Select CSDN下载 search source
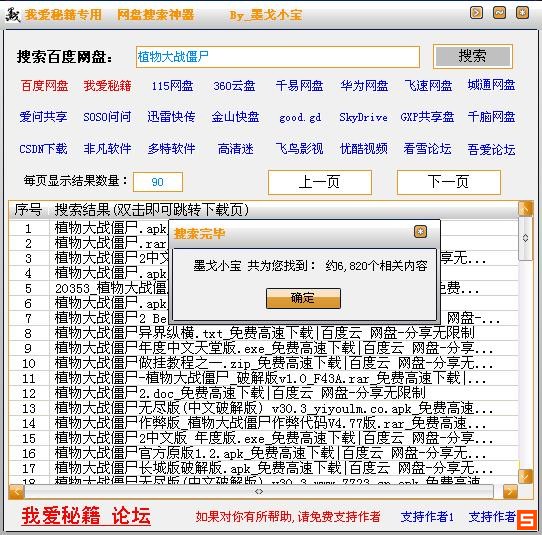 pos(43,149)
